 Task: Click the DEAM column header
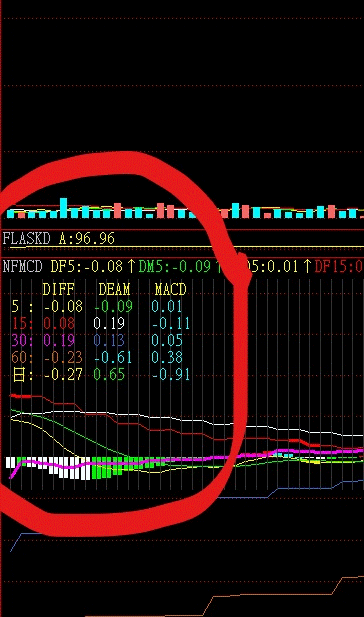click(x=114, y=290)
